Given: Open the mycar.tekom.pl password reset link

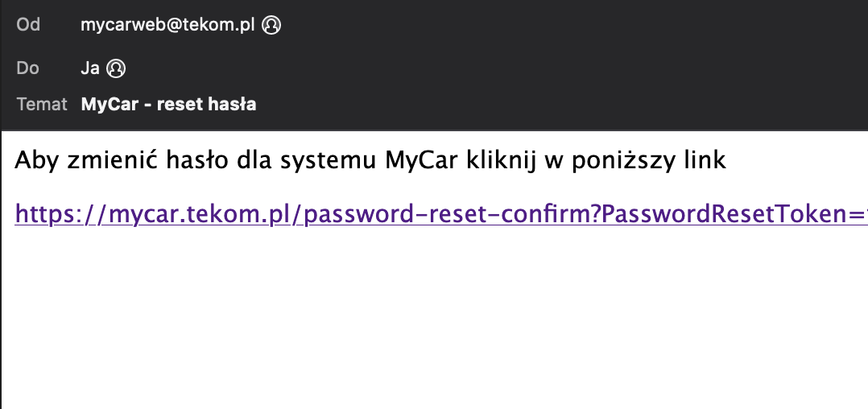Looking at the screenshot, I should (x=440, y=214).
